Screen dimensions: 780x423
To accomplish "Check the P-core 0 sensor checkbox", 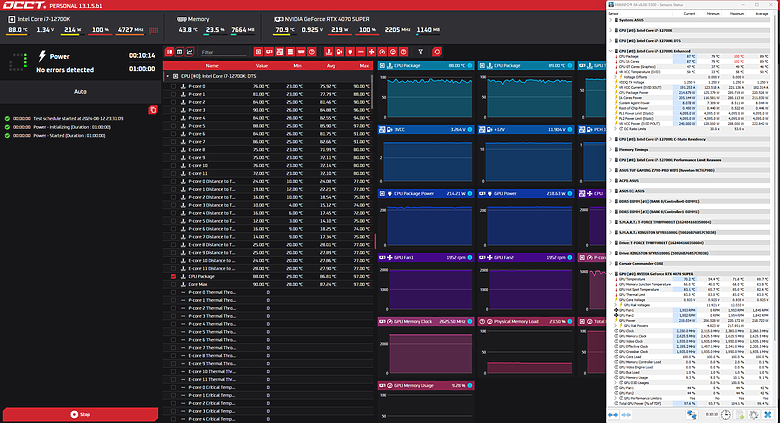I will pyautogui.click(x=173, y=87).
